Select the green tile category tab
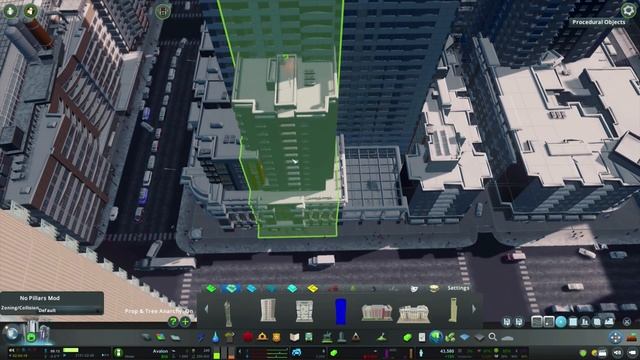The width and height of the screenshot is (640, 360). [x=211, y=289]
